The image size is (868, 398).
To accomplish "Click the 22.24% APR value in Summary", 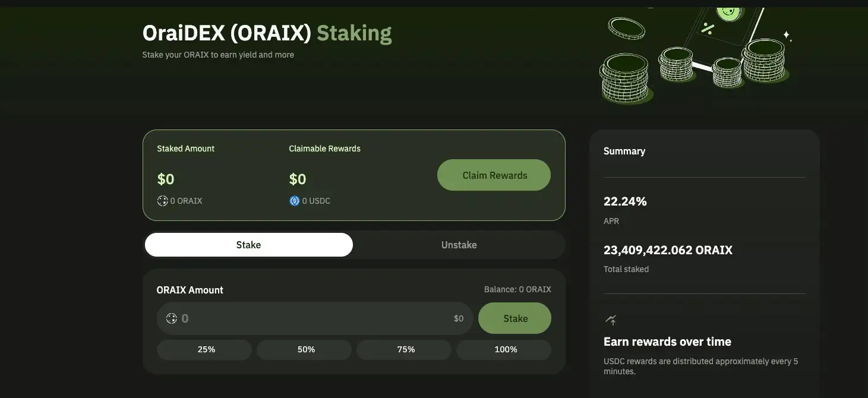I will (x=625, y=201).
